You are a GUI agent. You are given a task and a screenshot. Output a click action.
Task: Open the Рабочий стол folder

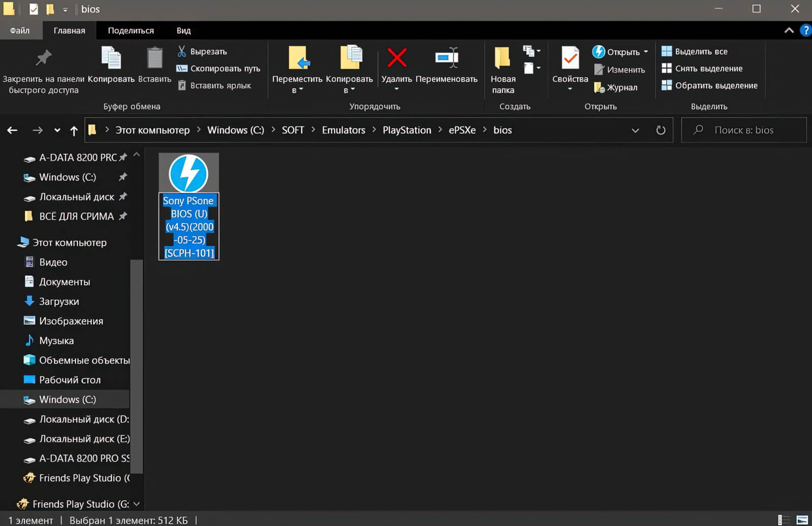(62, 380)
